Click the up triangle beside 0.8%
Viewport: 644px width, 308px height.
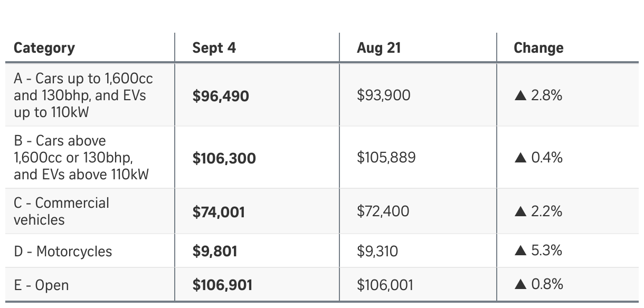click(520, 285)
